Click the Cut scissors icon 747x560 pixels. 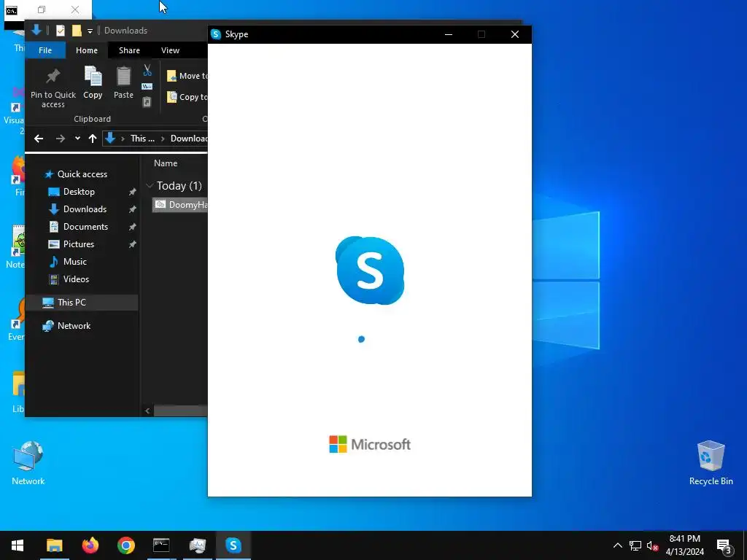pos(147,71)
